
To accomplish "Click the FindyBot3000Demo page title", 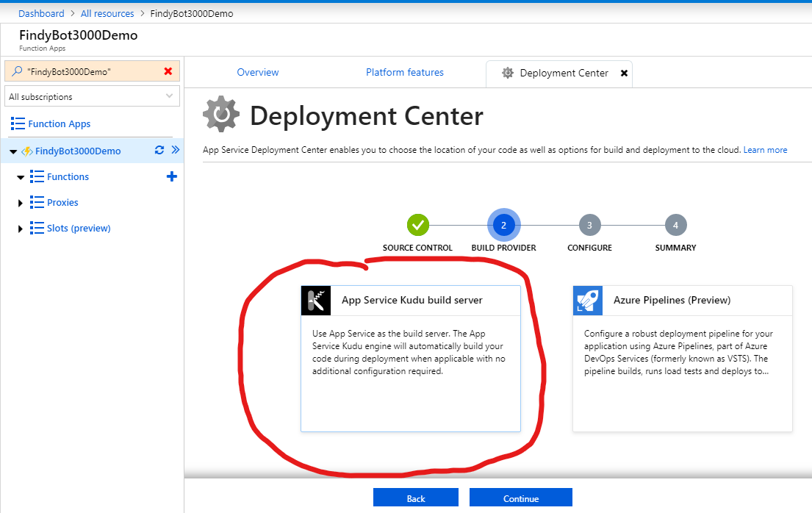I will (x=78, y=35).
